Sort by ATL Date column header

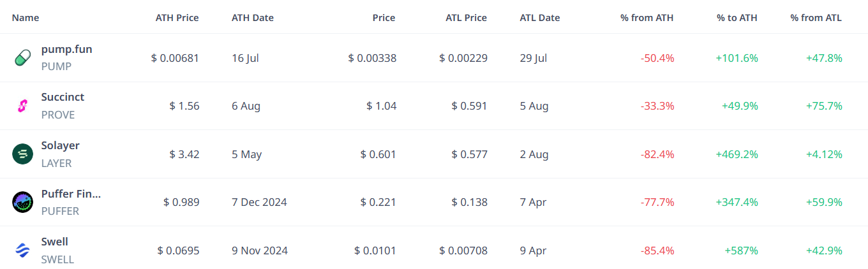[x=540, y=18]
